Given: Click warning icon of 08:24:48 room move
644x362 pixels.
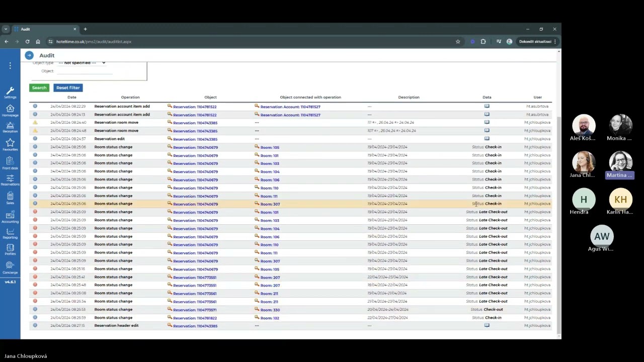Looking at the screenshot, I should 35,130.
